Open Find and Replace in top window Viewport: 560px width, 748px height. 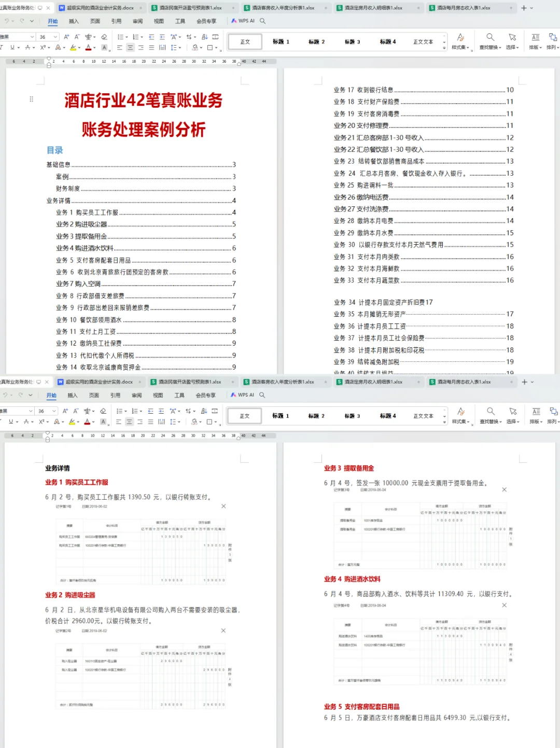pos(490,41)
